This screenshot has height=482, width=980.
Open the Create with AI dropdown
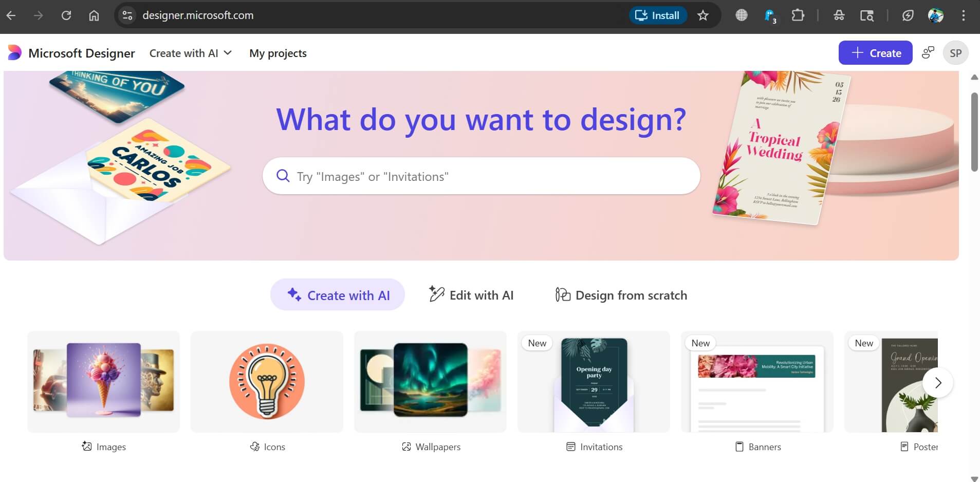tap(191, 52)
